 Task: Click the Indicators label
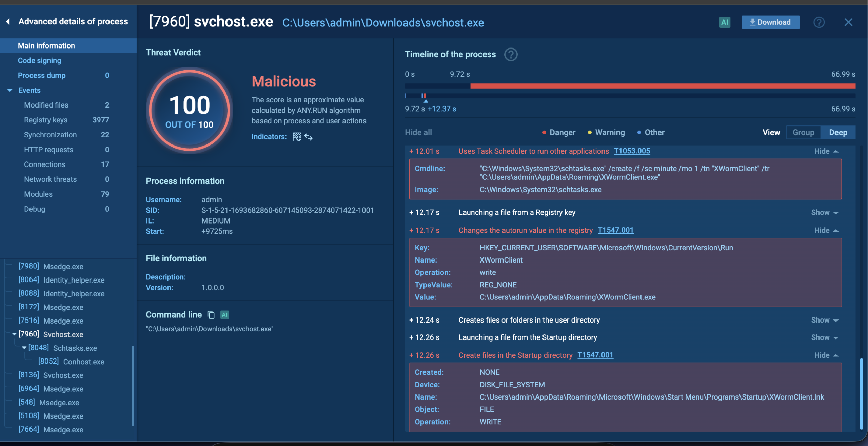pyautogui.click(x=269, y=137)
